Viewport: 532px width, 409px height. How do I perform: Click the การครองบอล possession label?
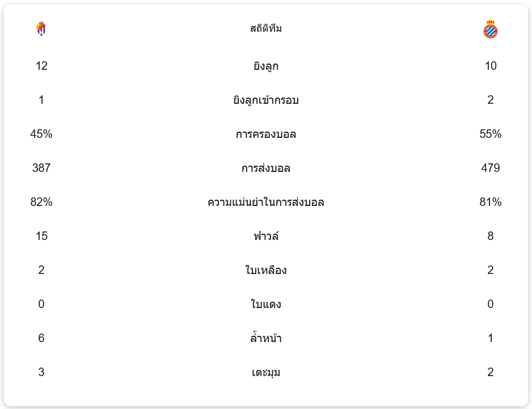point(266,134)
